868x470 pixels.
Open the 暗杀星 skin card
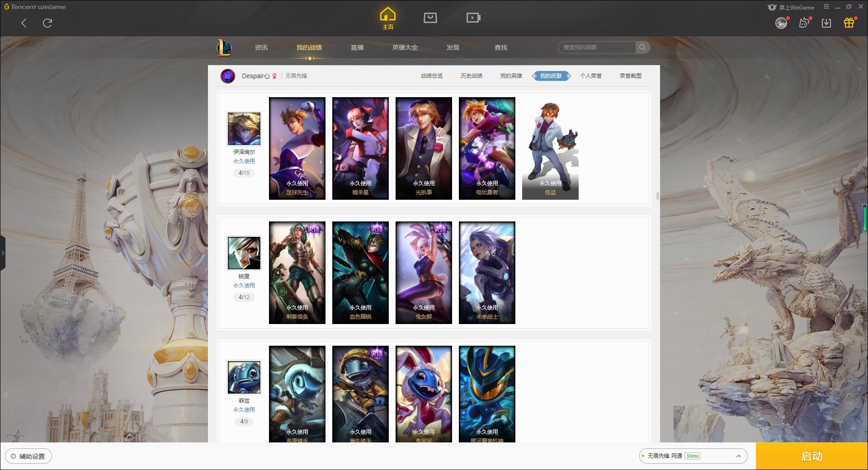pyautogui.click(x=360, y=148)
